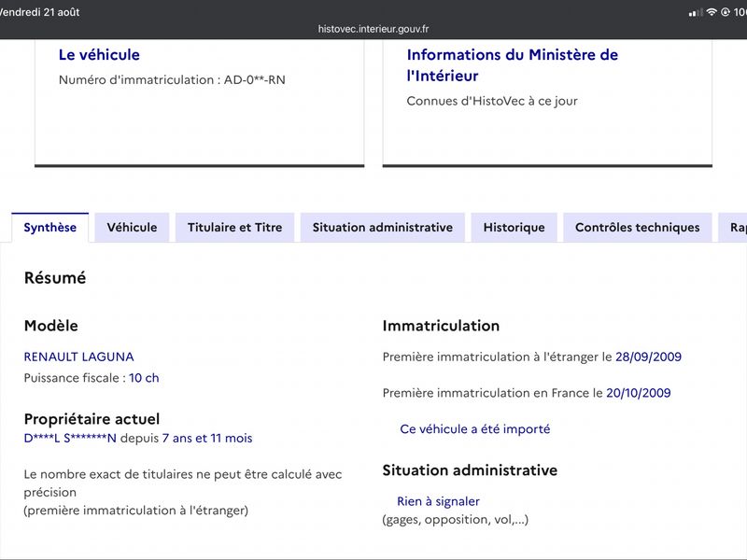The height and width of the screenshot is (560, 747).
Task: Click the '7 ans et 11 mois' duration
Action: point(207,438)
